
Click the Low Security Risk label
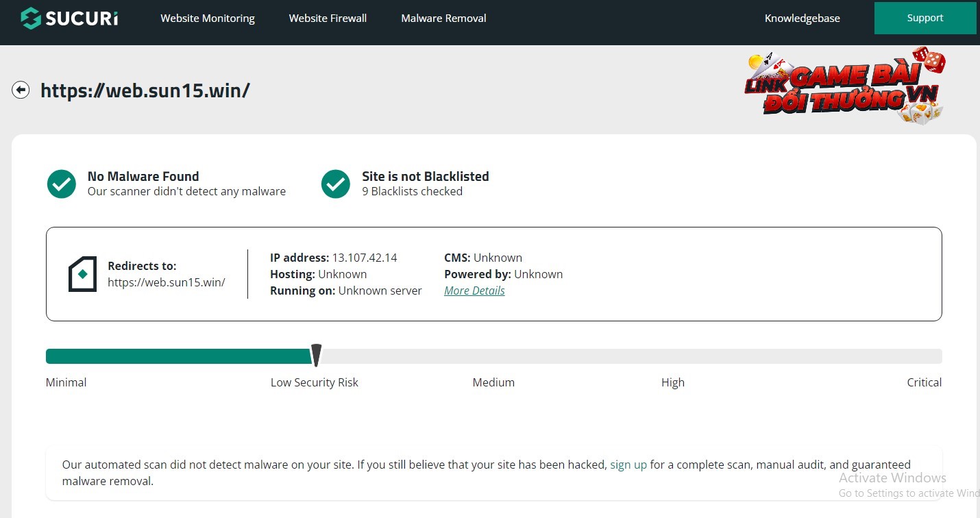315,382
